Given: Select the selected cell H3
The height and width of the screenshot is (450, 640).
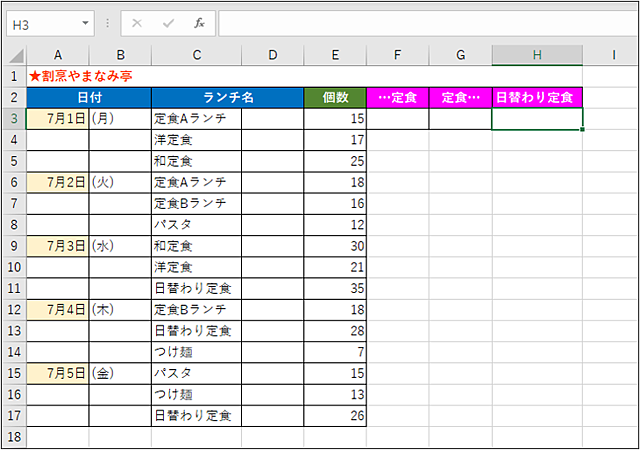Looking at the screenshot, I should click(x=537, y=119).
